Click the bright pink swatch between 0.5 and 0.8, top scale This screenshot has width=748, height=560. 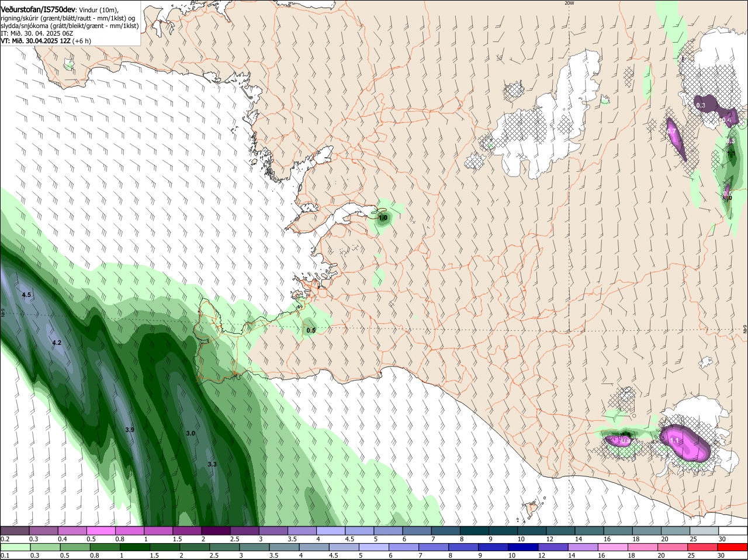click(101, 531)
